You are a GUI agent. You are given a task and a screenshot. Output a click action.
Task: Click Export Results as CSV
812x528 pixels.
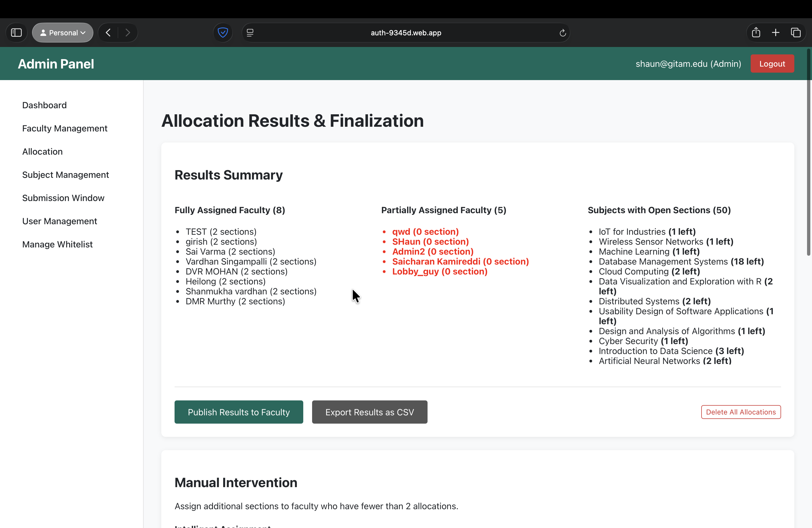point(370,412)
